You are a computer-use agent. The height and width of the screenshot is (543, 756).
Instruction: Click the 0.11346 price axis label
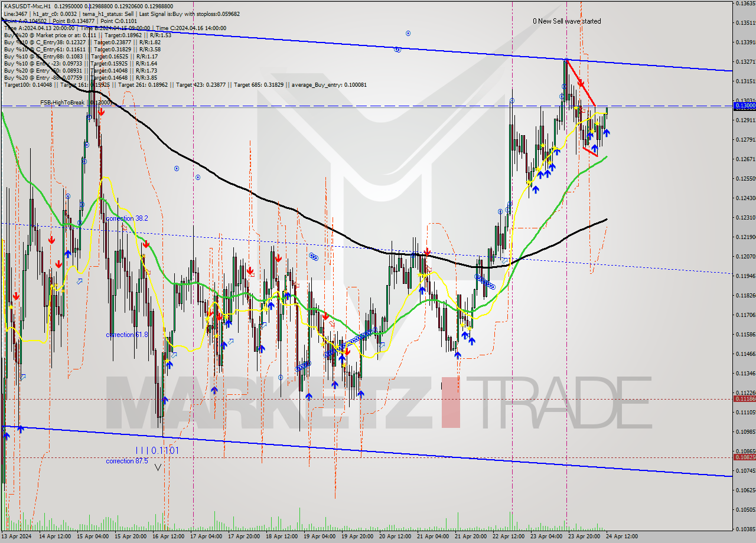745,373
